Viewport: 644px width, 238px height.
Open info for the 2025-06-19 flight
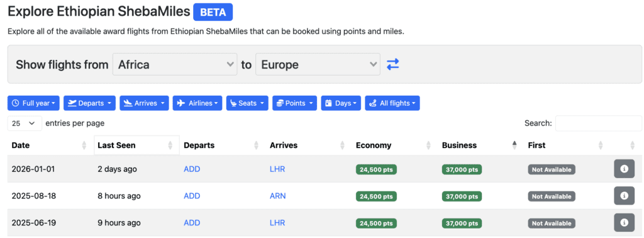point(624,223)
